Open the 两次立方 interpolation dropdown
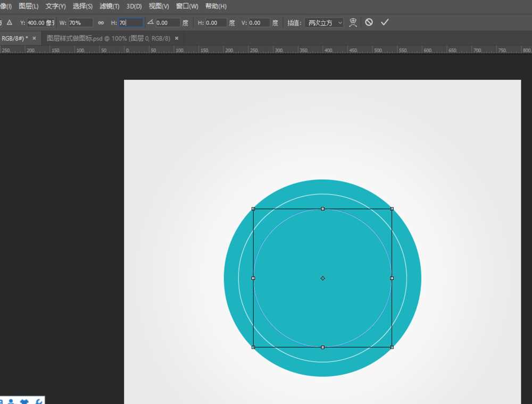Screen dimensions: 532x404 pos(325,23)
